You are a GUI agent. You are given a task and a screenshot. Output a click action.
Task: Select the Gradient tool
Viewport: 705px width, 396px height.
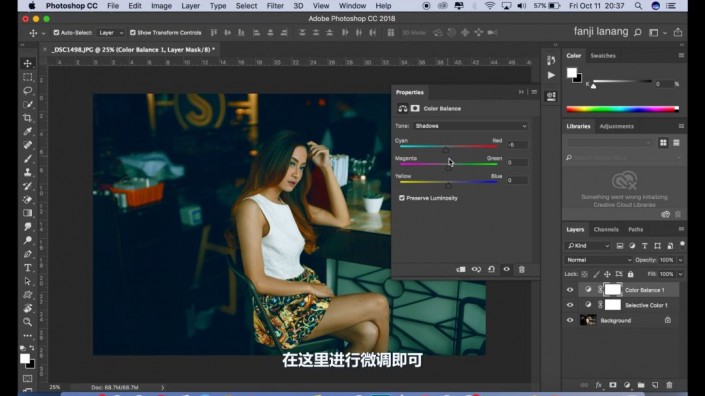(x=27, y=213)
